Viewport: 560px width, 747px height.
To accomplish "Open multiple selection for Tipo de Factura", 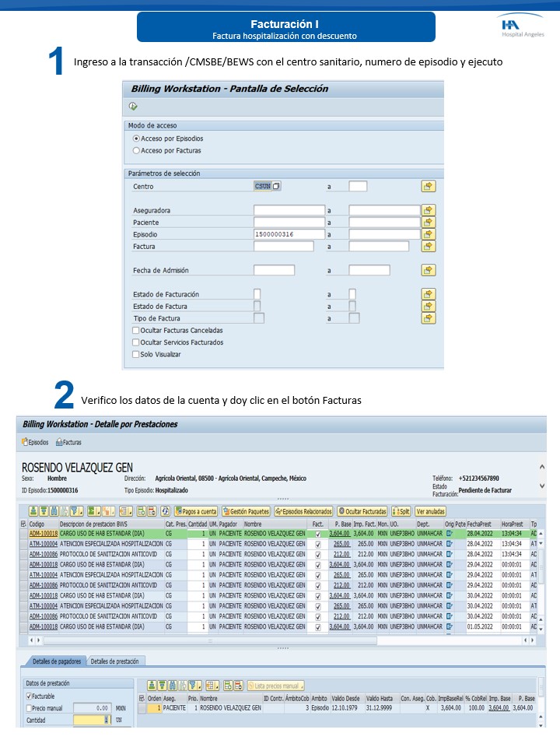I will [428, 318].
